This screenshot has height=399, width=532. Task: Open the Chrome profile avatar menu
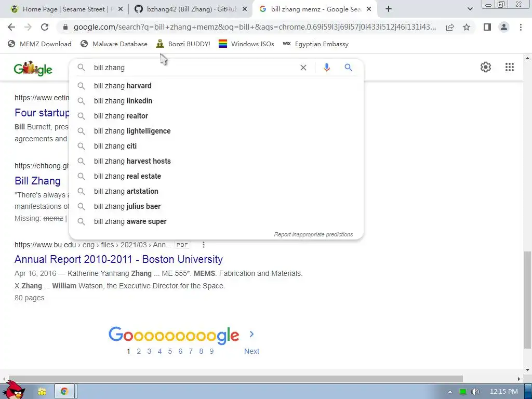click(x=504, y=27)
